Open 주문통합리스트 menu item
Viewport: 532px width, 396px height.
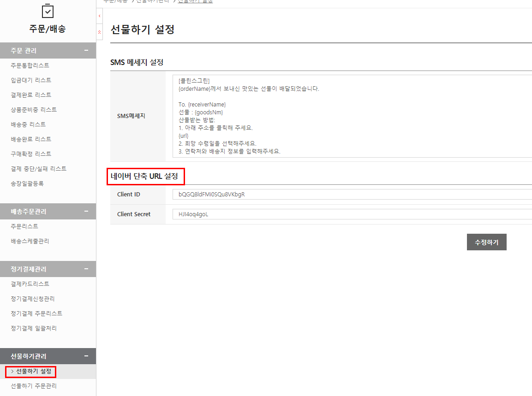coord(30,65)
